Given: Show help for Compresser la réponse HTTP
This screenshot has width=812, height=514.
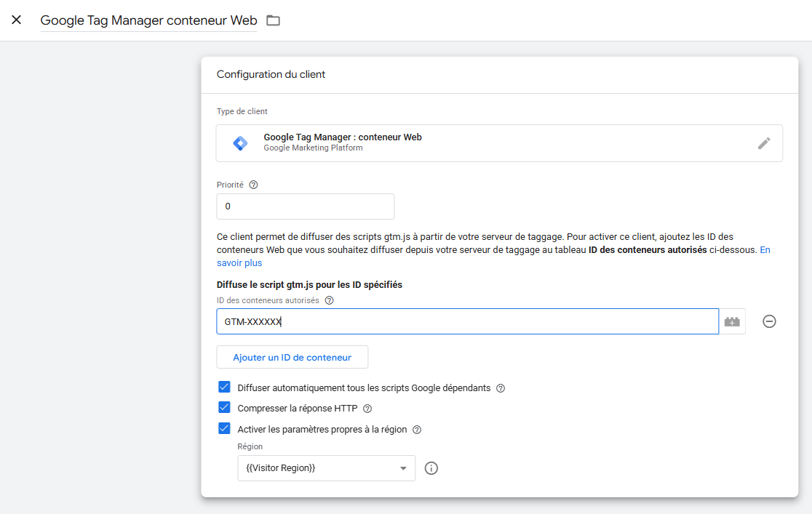Looking at the screenshot, I should [367, 409].
